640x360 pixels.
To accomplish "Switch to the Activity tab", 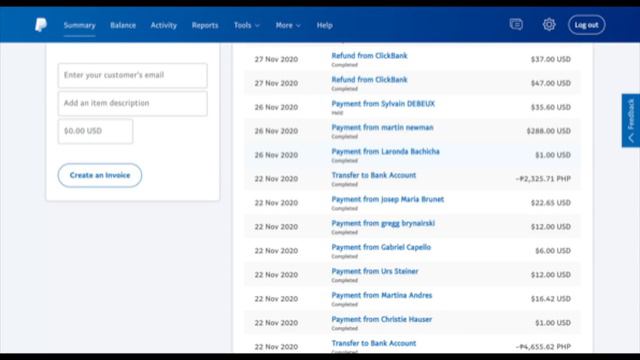I will point(164,25).
